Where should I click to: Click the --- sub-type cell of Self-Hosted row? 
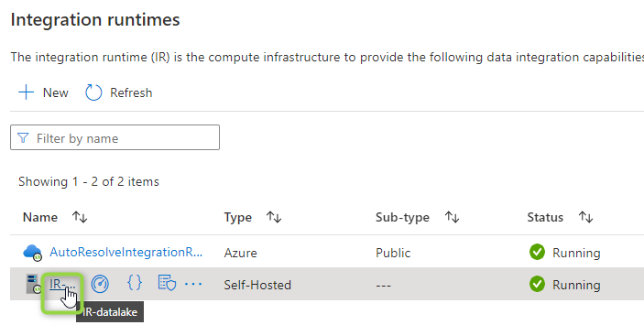383,285
